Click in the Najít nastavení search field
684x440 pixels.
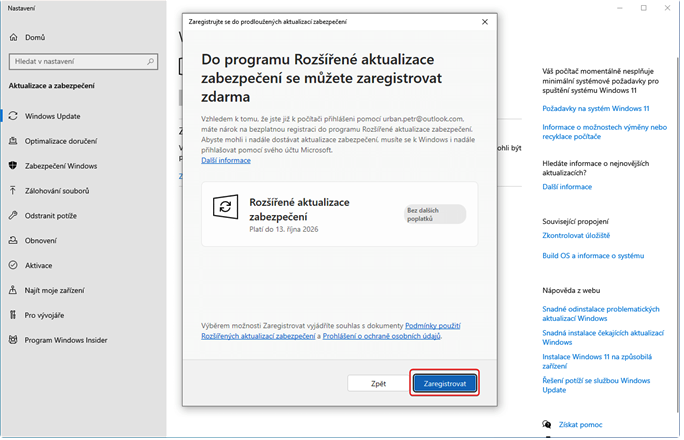click(x=78, y=61)
